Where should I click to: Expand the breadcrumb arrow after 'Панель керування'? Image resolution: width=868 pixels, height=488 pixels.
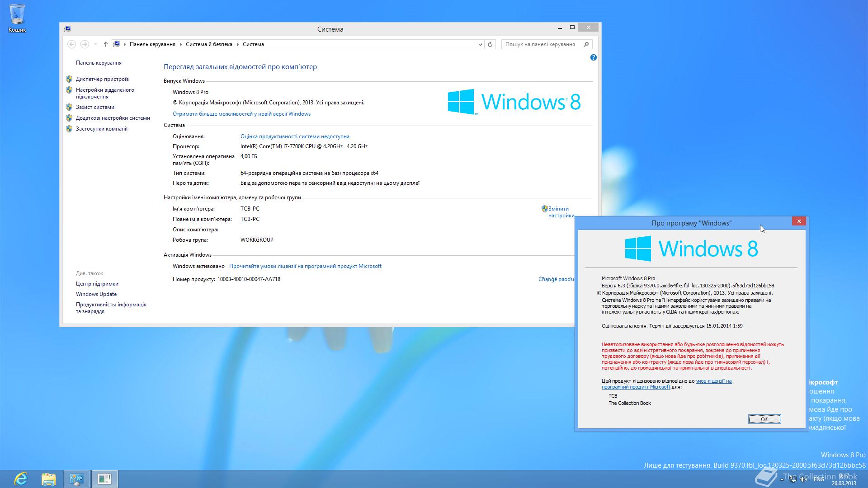180,44
